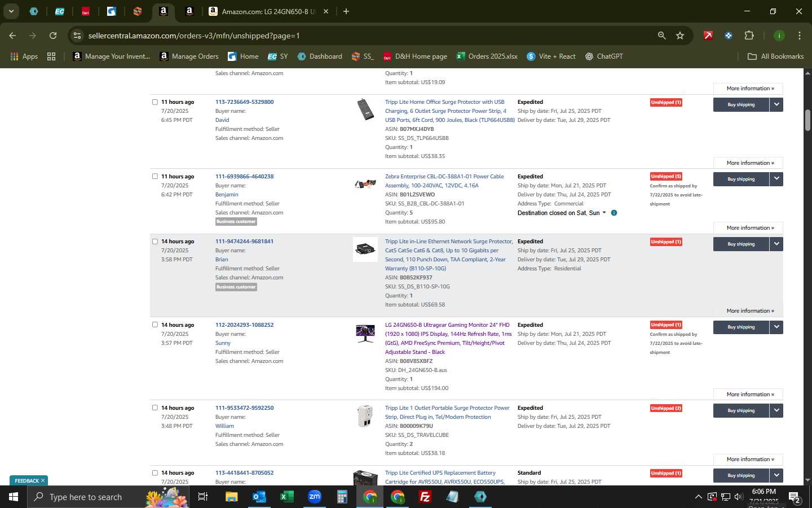Screen dimensions: 812x508
Task: Select order 113-4418441-8705052 checkbox
Action: point(155,473)
